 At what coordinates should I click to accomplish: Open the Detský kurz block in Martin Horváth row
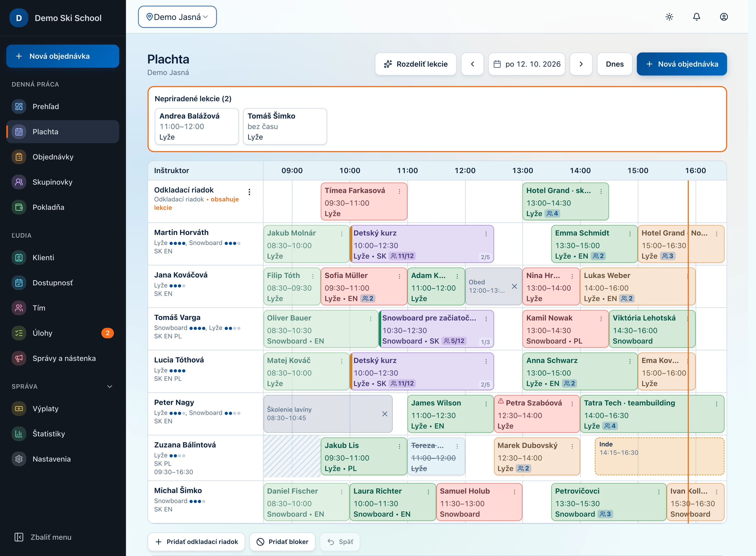(x=422, y=244)
